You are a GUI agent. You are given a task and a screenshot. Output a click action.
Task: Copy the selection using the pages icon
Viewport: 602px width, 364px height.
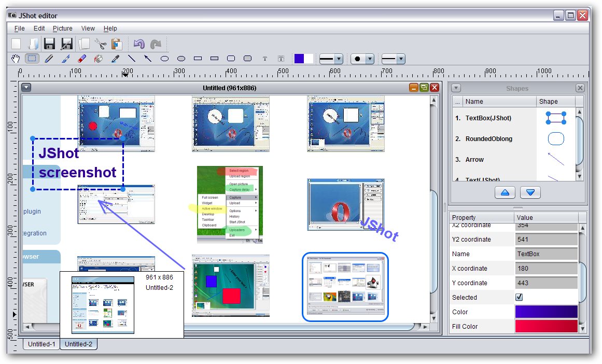click(x=83, y=44)
